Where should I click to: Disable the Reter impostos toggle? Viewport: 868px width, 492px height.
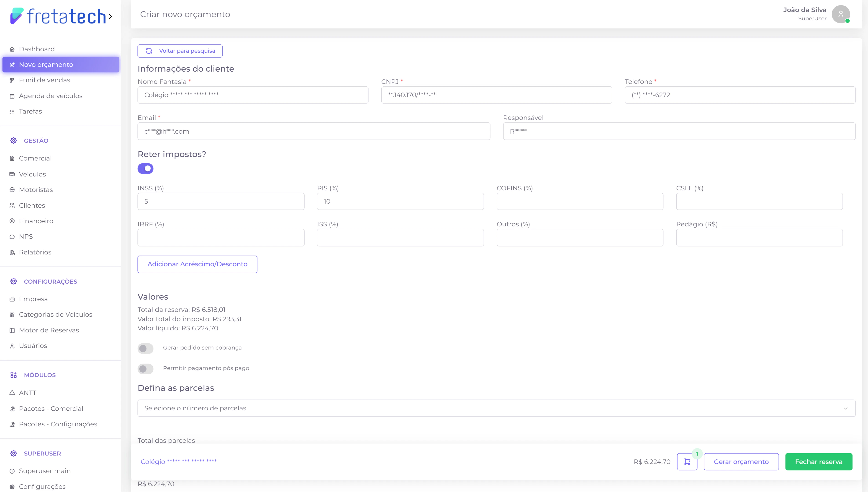146,169
